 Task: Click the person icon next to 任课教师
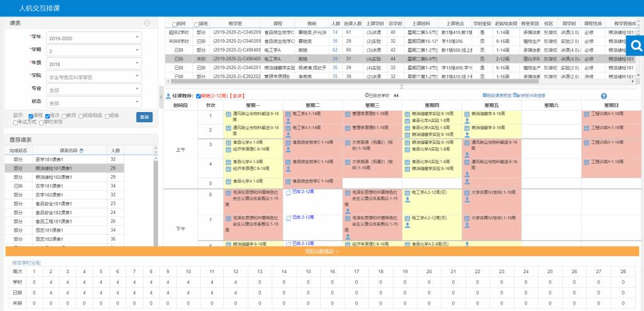pos(168,96)
